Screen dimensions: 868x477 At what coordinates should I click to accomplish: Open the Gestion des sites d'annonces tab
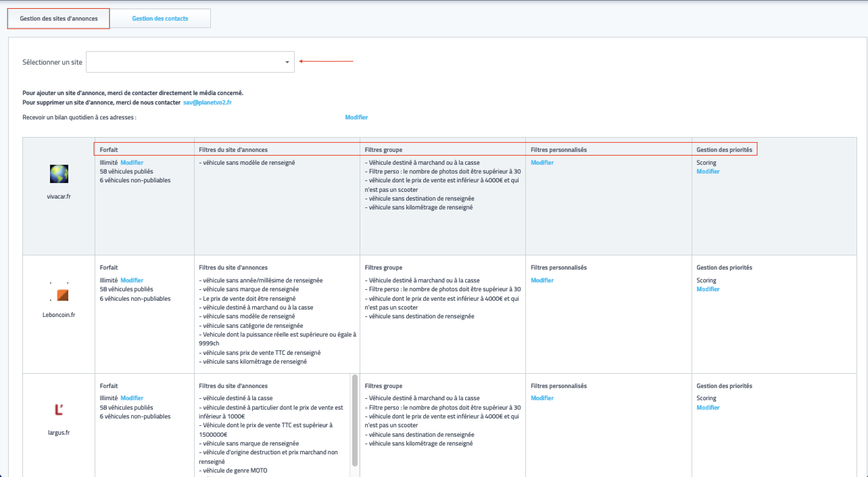(59, 19)
